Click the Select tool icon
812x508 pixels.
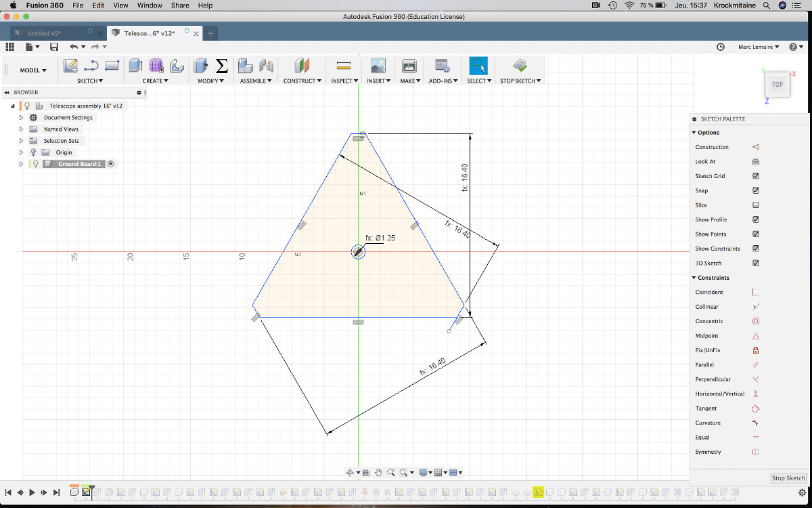pos(478,66)
